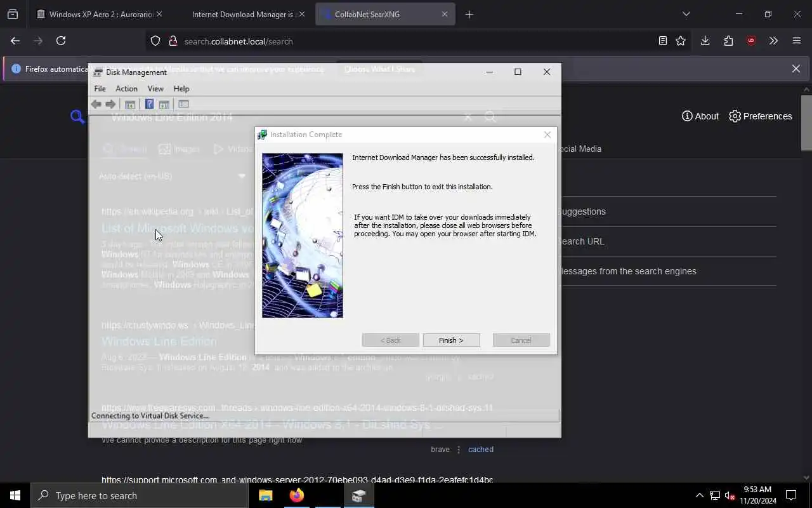Open the Firefox hamburger application menu
The width and height of the screenshot is (812, 508).
(x=797, y=41)
